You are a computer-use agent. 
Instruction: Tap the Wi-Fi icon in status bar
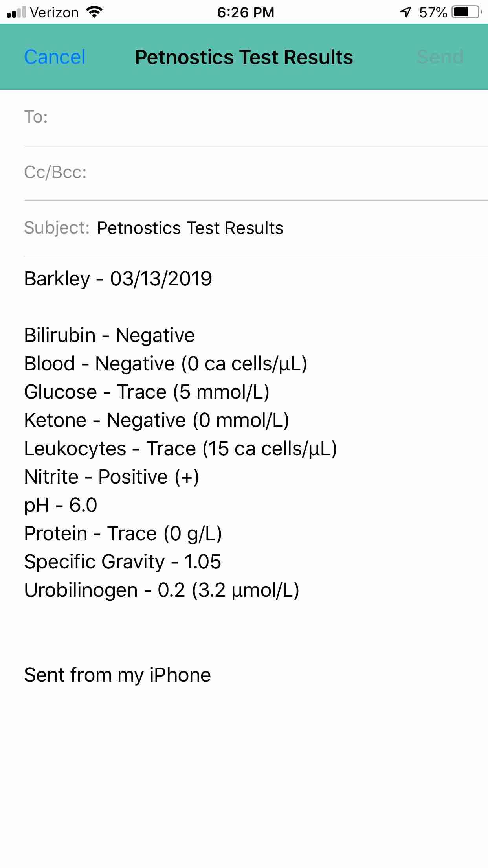pyautogui.click(x=94, y=13)
